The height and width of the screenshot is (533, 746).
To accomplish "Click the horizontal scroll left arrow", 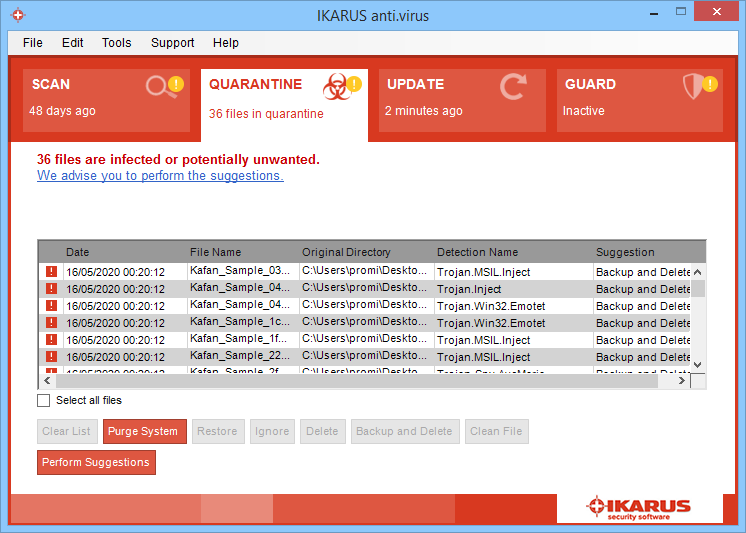I will point(47,381).
